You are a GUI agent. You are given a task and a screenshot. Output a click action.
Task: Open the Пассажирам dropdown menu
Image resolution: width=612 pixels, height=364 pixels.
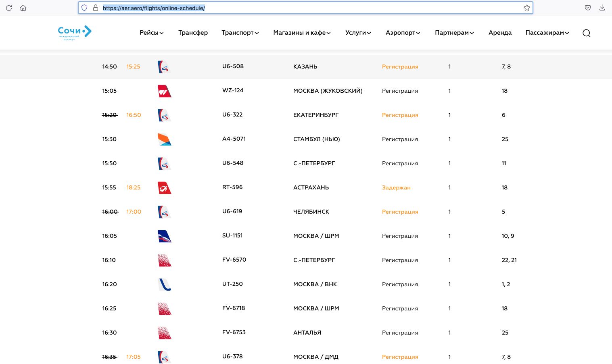click(x=547, y=33)
